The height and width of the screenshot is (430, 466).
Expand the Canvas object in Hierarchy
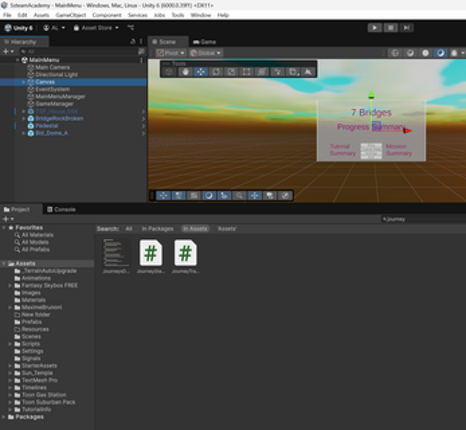23,82
